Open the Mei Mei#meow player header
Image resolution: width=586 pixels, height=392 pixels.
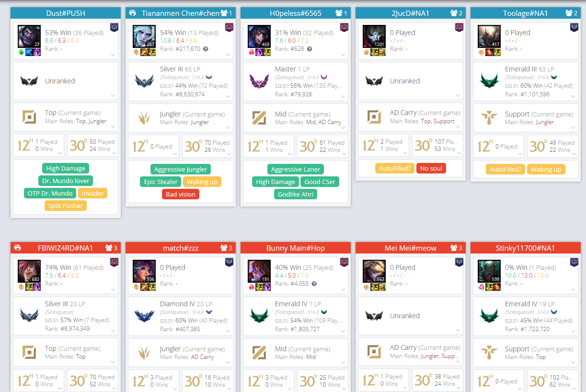pos(411,248)
